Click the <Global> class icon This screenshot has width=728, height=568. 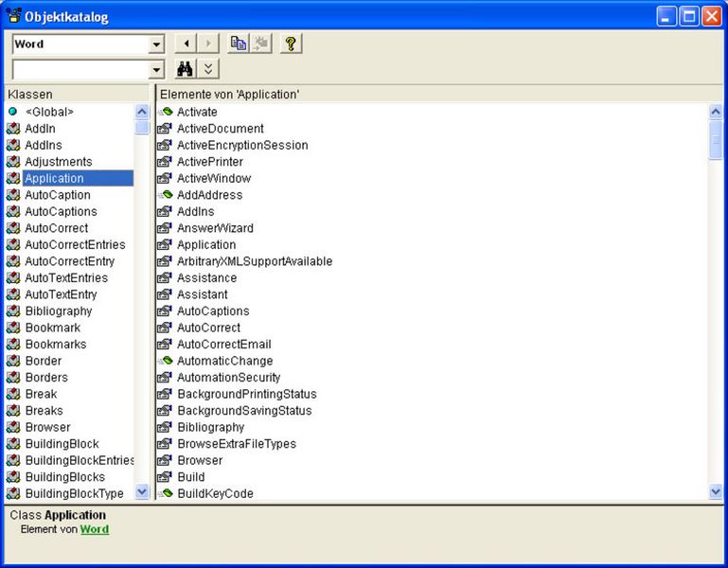pyautogui.click(x=13, y=112)
